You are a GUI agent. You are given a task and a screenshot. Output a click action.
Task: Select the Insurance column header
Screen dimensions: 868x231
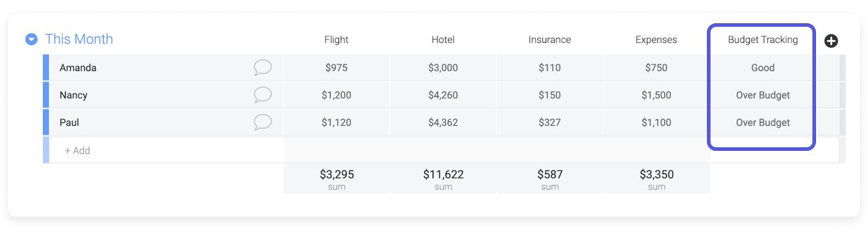click(550, 40)
